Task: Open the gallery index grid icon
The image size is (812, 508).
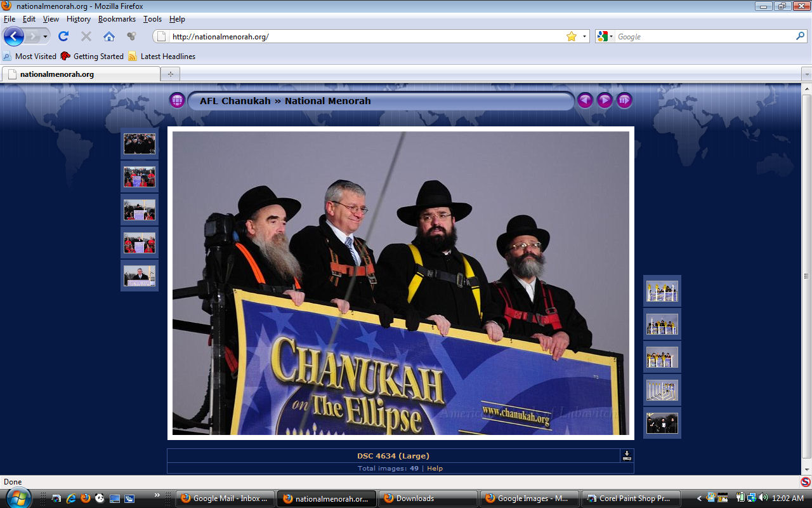Action: 177,100
